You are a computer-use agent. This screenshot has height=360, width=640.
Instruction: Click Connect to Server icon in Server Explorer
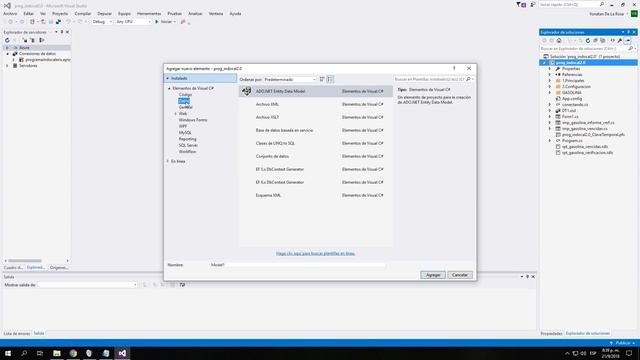point(33,40)
